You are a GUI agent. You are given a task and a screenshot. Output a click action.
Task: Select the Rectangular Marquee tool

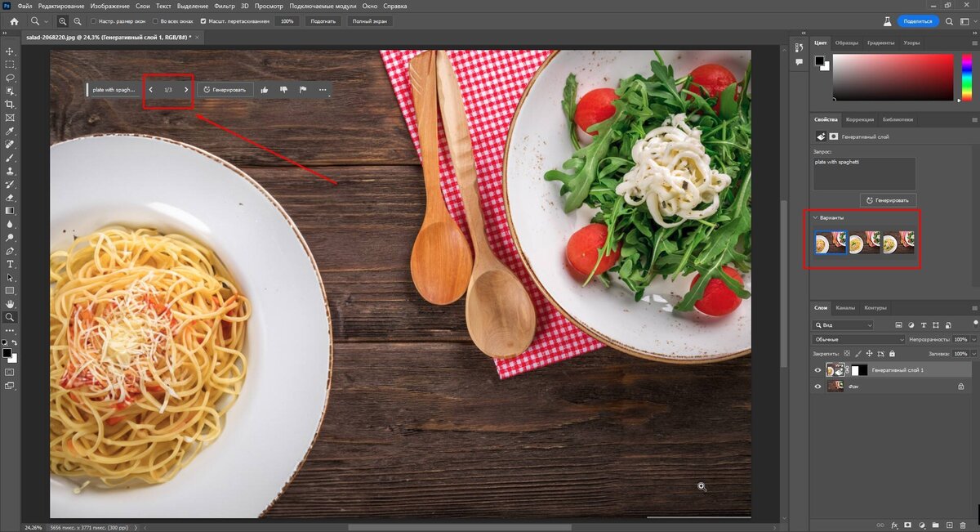[x=11, y=65]
